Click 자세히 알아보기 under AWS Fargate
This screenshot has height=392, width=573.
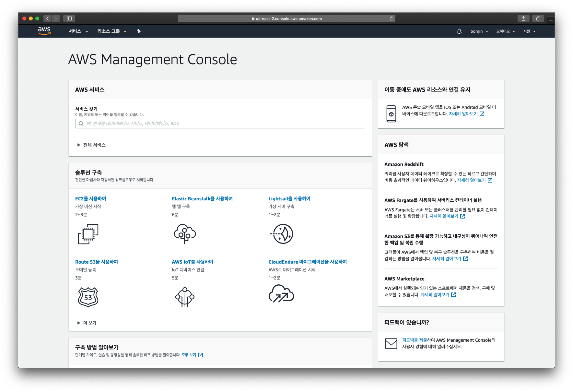[x=444, y=216]
